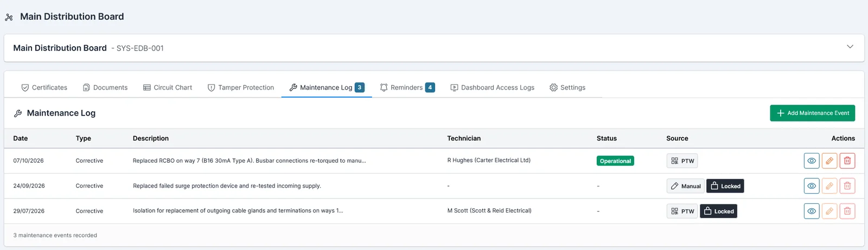
Task: Click the system icon beside page title
Action: pos(9,17)
